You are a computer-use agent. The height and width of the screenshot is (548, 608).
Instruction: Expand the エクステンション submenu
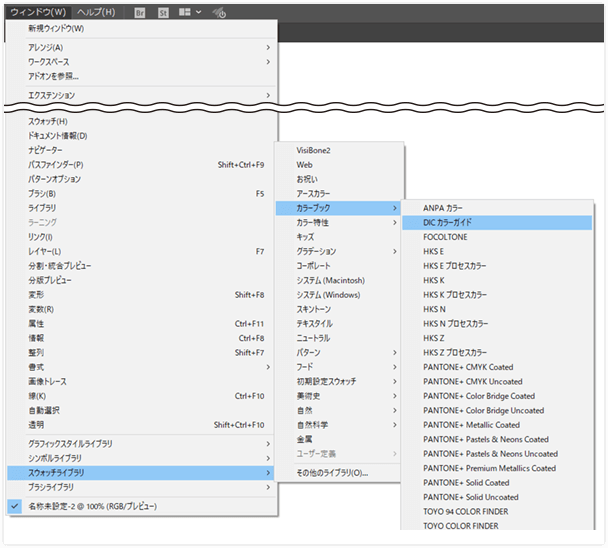tap(142, 95)
